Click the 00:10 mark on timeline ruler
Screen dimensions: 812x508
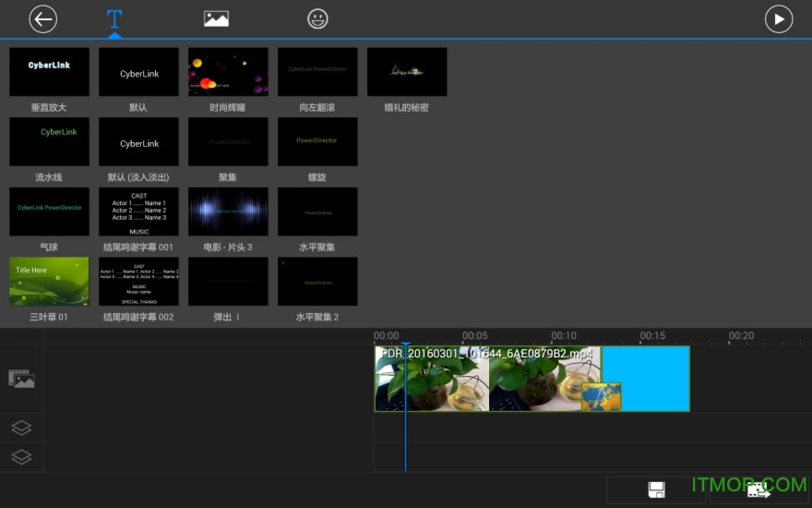564,336
